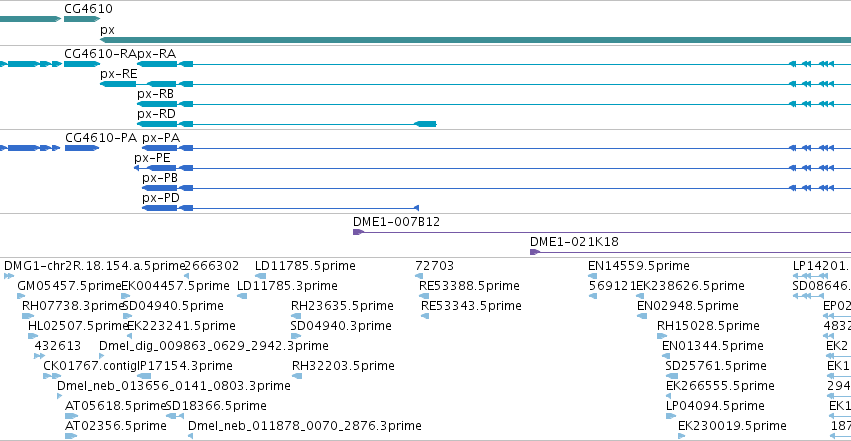This screenshot has height=441, width=851.
Task: Select the px-RD transcript label
Action: coord(156,114)
